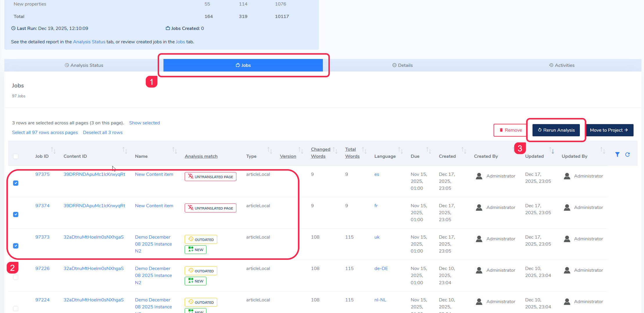This screenshot has width=644, height=313.
Task: Sort by Updated column arrows
Action: 552,150
